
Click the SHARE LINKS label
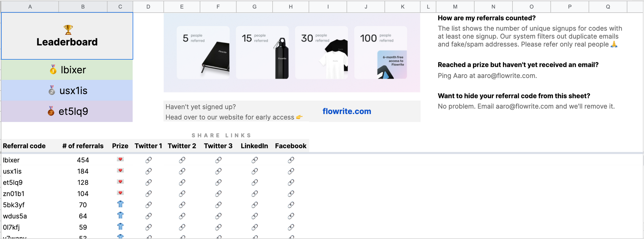click(222, 135)
